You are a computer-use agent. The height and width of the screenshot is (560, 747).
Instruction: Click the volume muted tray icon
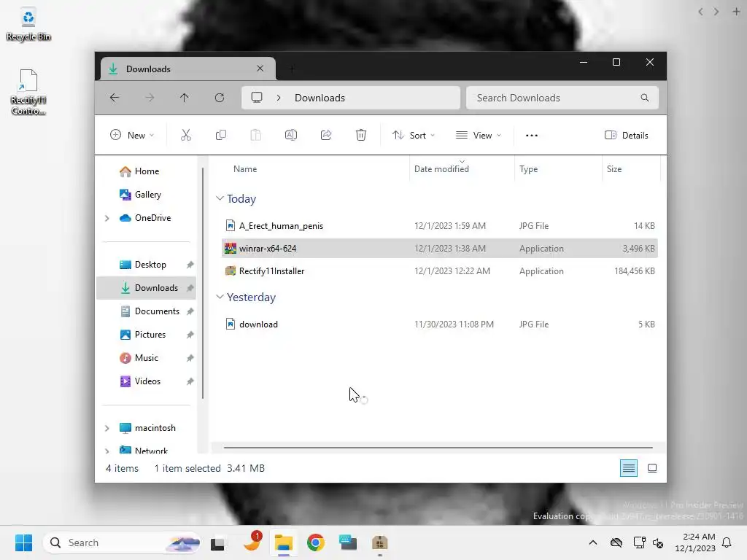pos(659,542)
